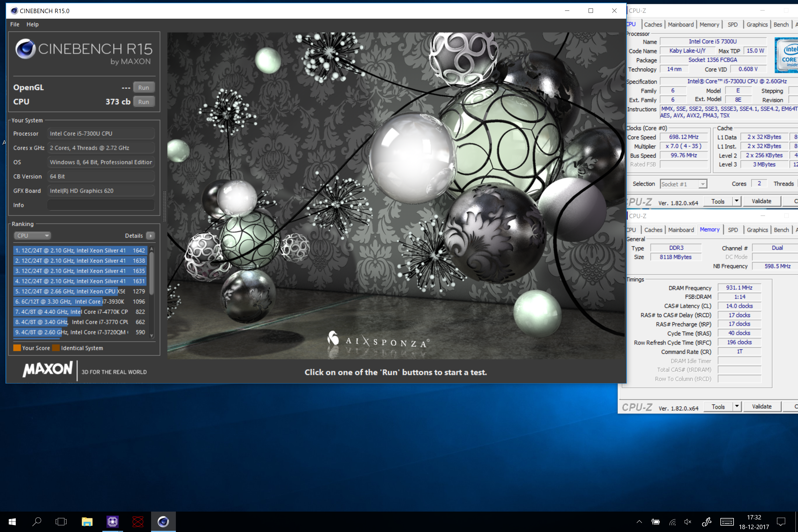
Task: Open Memory tab in upper CPU-Z
Action: [x=709, y=24]
